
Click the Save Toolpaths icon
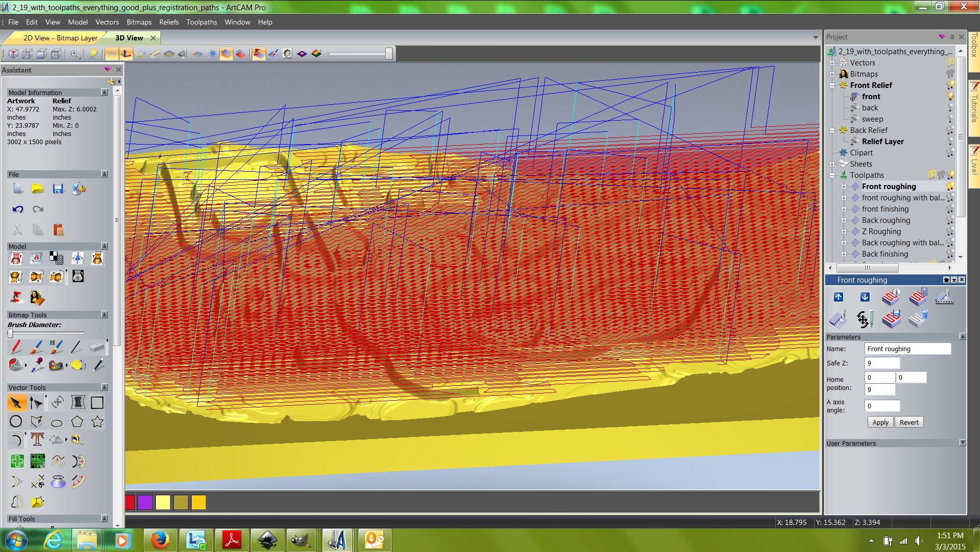click(x=891, y=319)
